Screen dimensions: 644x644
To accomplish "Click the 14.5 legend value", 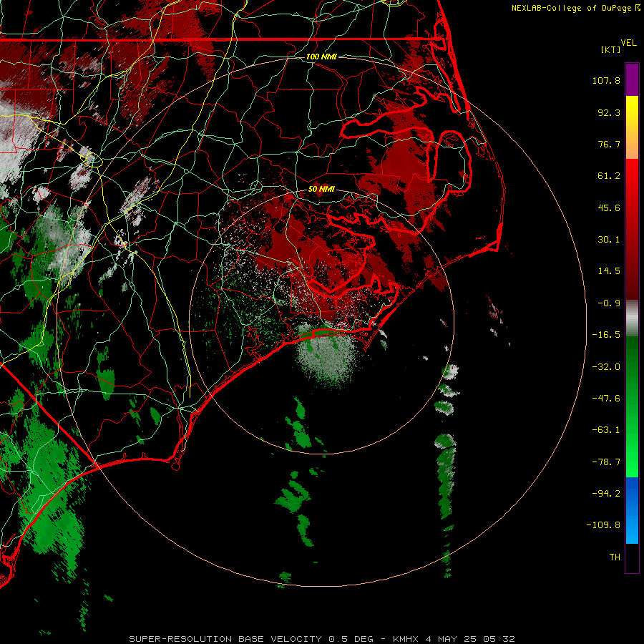I will click(609, 271).
